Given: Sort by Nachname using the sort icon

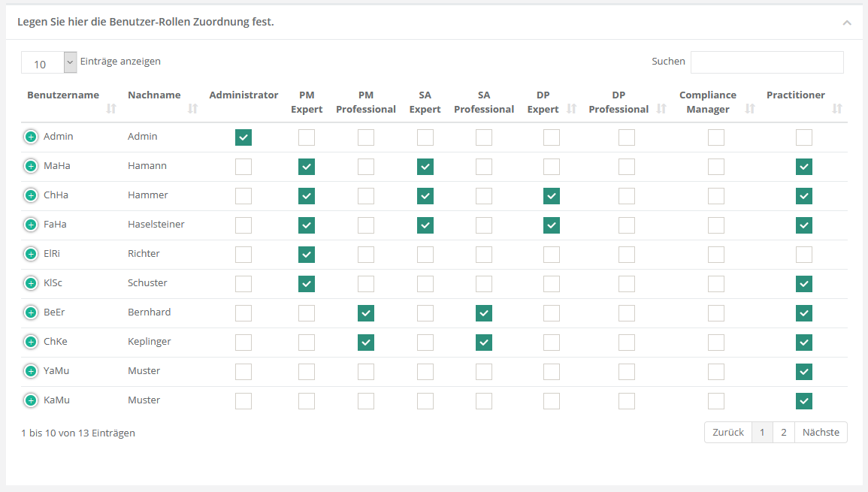Looking at the screenshot, I should 192,109.
